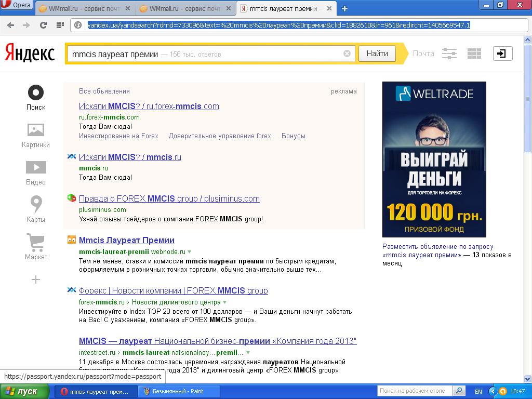Click the desktop search magnifier icon
Screen dimensions: 532x399
click(459, 391)
